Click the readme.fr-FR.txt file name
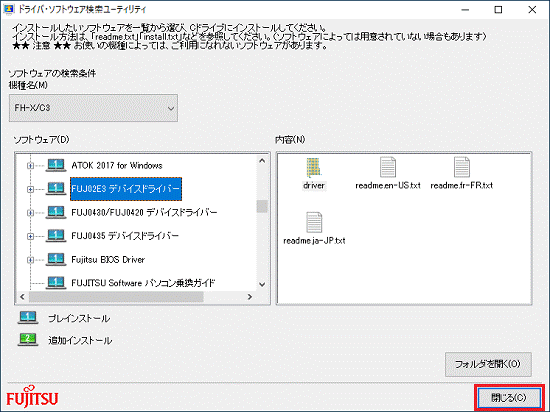Screen dimensions: 550x412 point(462,185)
